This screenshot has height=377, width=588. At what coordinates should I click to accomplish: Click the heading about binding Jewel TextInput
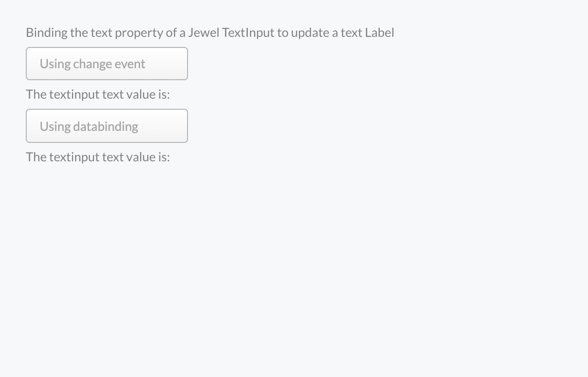pos(210,33)
